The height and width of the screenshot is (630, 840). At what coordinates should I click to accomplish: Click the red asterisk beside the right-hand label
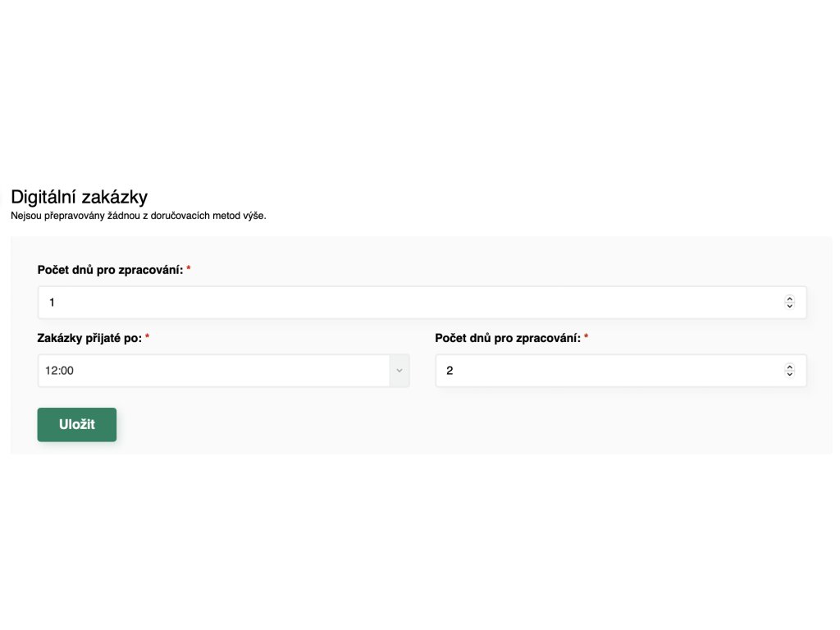coord(586,336)
